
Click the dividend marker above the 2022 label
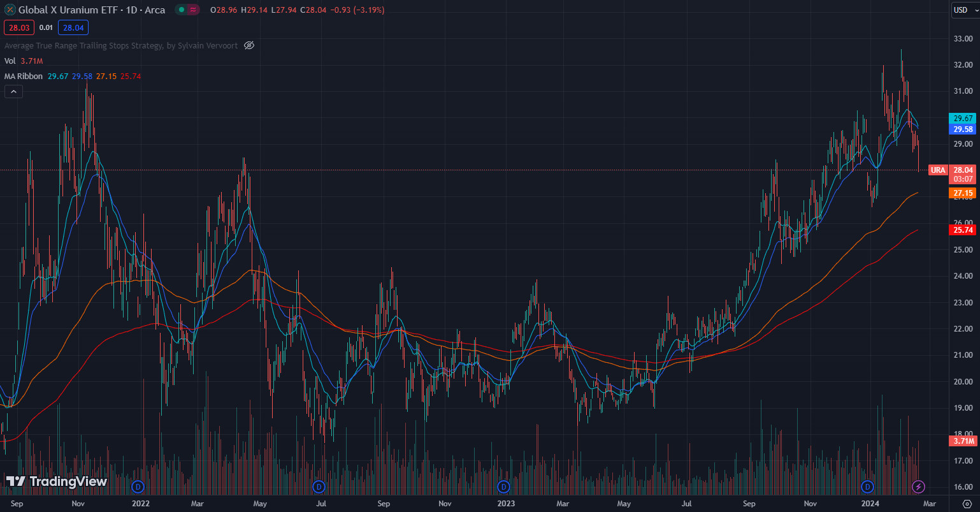click(x=138, y=486)
